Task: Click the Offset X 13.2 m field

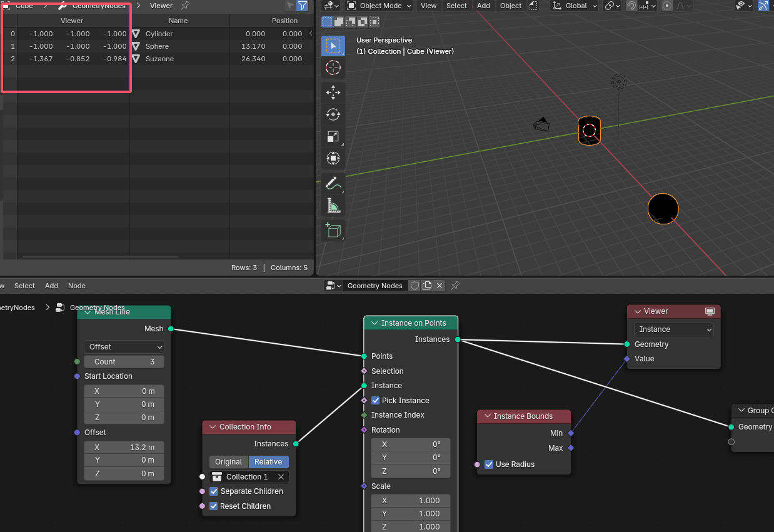Action: tap(124, 448)
